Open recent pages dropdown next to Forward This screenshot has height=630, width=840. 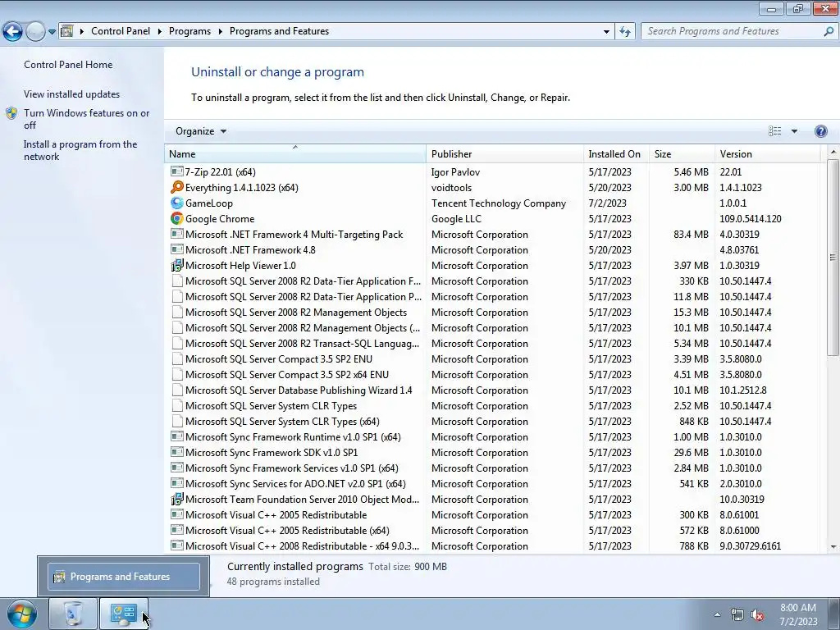[52, 32]
